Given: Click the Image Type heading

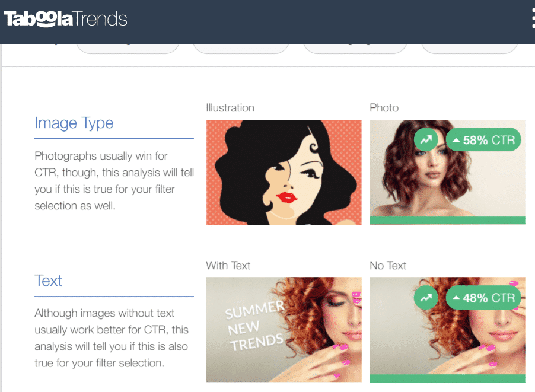Looking at the screenshot, I should pyautogui.click(x=74, y=123).
